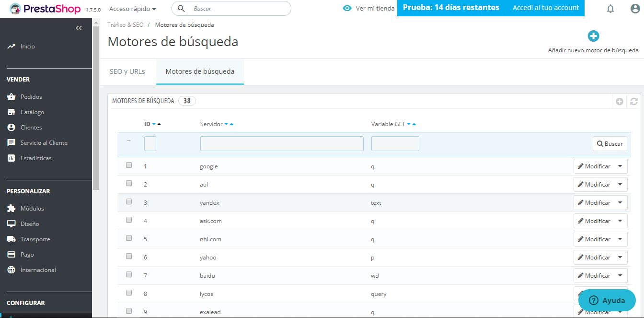
Task: Check the checkbox for the google row
Action: 128,165
